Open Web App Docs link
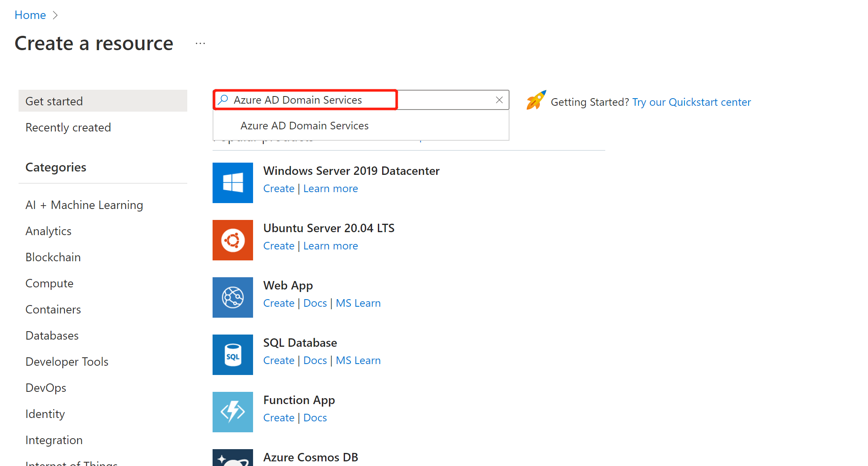868x466 pixels. click(315, 303)
